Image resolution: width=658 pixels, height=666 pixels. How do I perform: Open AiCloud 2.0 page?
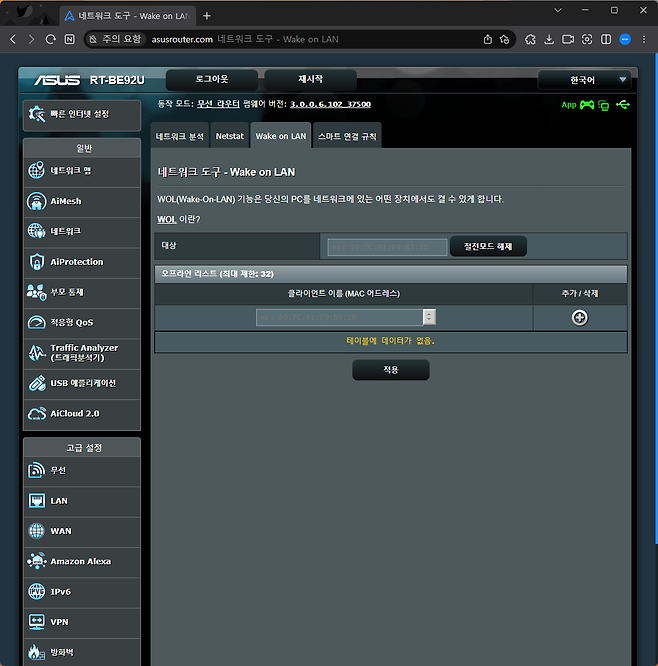pyautogui.click(x=81, y=413)
